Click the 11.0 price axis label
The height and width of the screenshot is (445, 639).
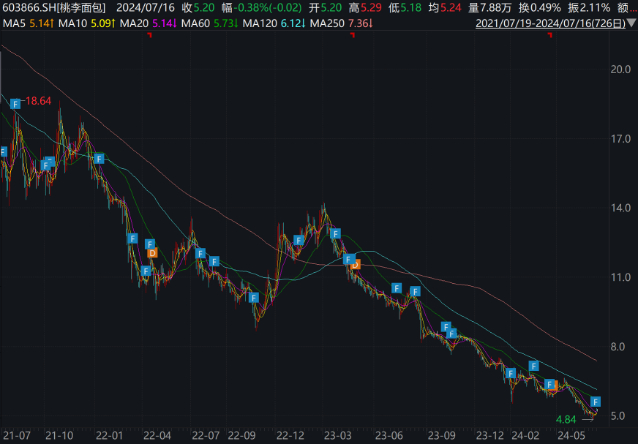(x=620, y=278)
